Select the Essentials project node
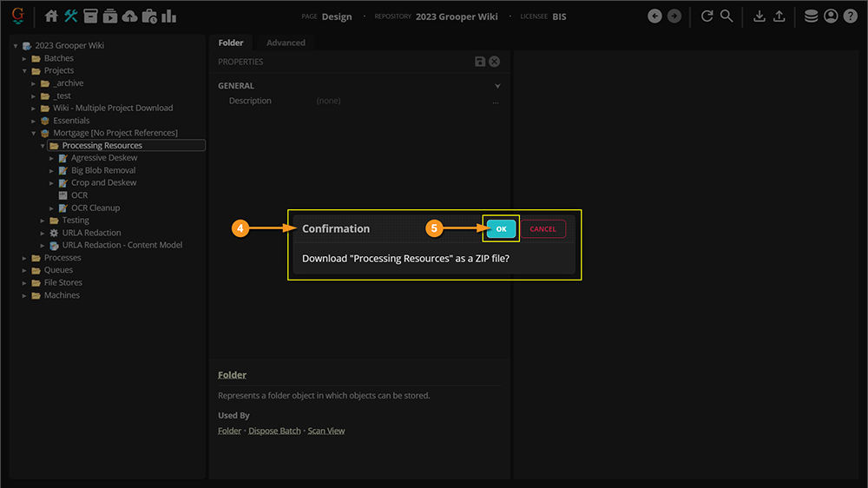868x488 pixels. click(x=71, y=120)
